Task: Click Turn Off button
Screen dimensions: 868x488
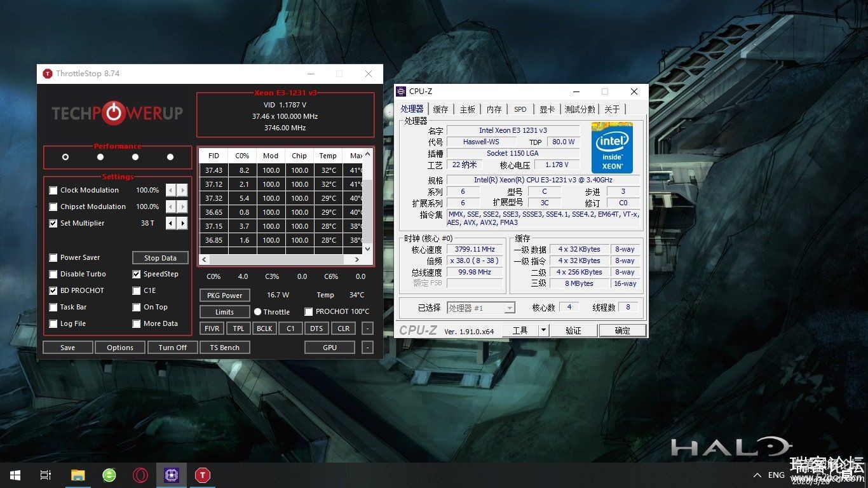Action: pos(173,348)
